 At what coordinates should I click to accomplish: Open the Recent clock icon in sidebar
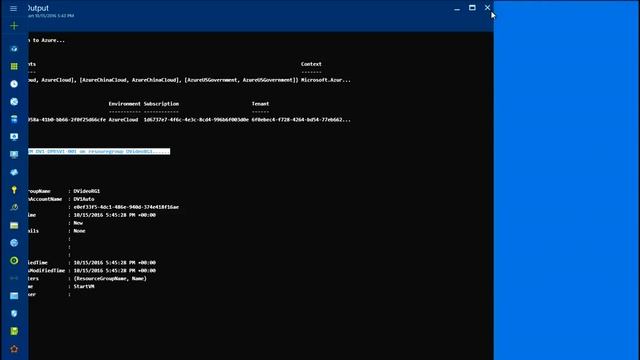point(14,84)
